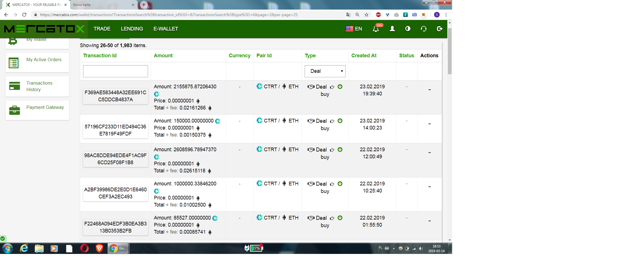Select transaction ID F369AE583448A32EE691C

click(x=115, y=96)
